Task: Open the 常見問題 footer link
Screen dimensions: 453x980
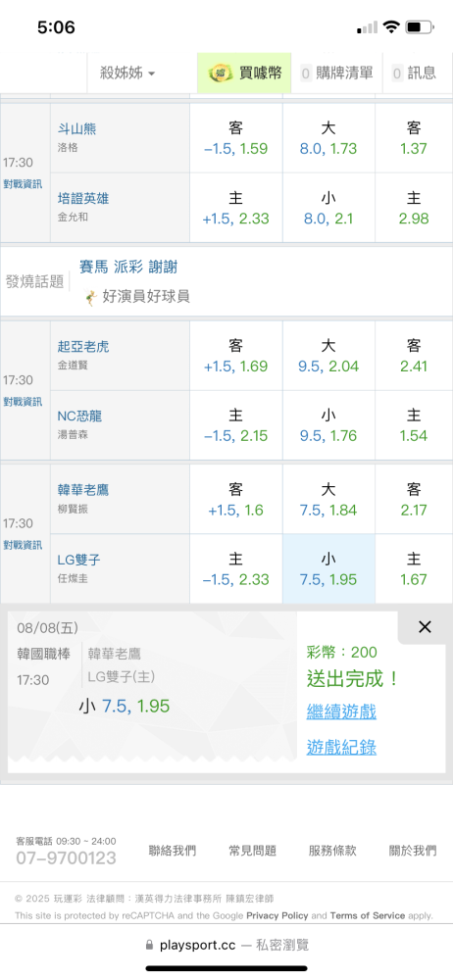Action: pyautogui.click(x=252, y=850)
